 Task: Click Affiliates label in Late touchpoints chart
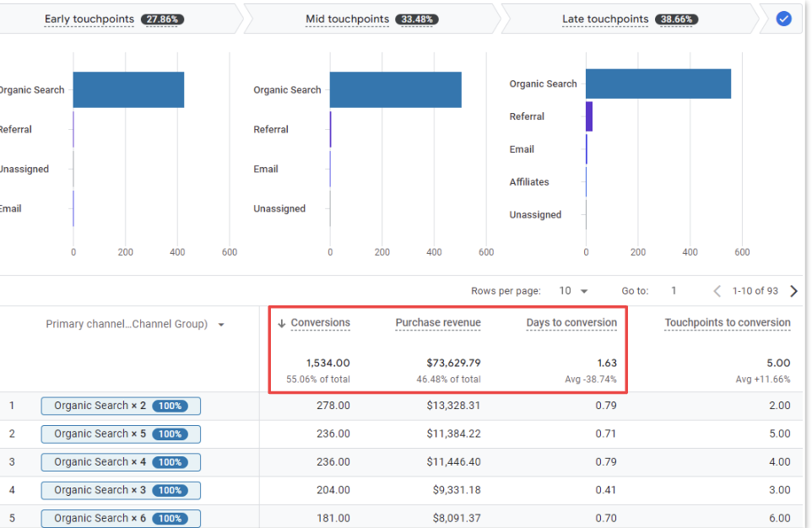[x=529, y=182]
